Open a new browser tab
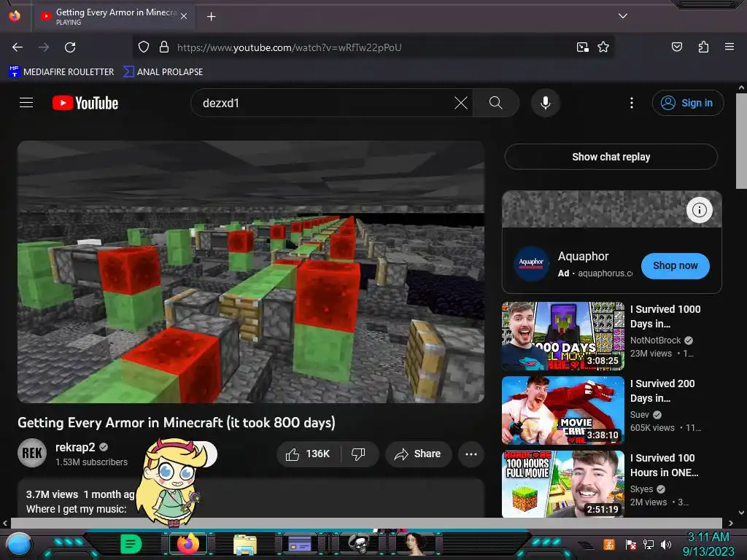The image size is (747, 560). tap(211, 17)
